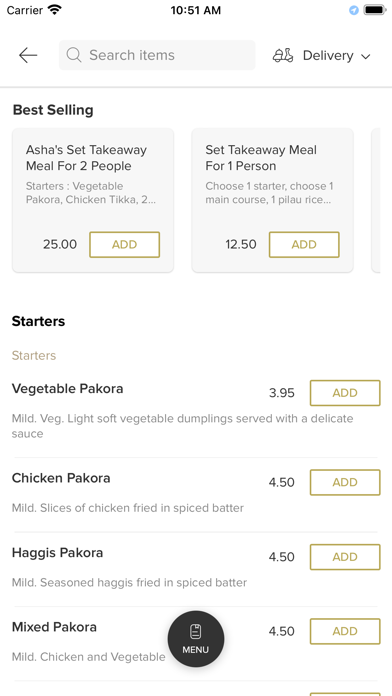Tap the location indicator in status bar

click(x=354, y=10)
